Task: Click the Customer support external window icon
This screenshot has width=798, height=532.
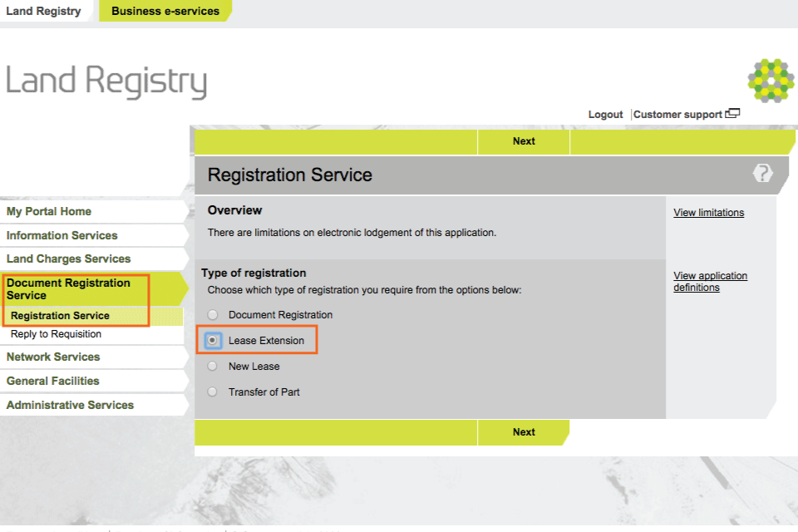Action: 732,113
